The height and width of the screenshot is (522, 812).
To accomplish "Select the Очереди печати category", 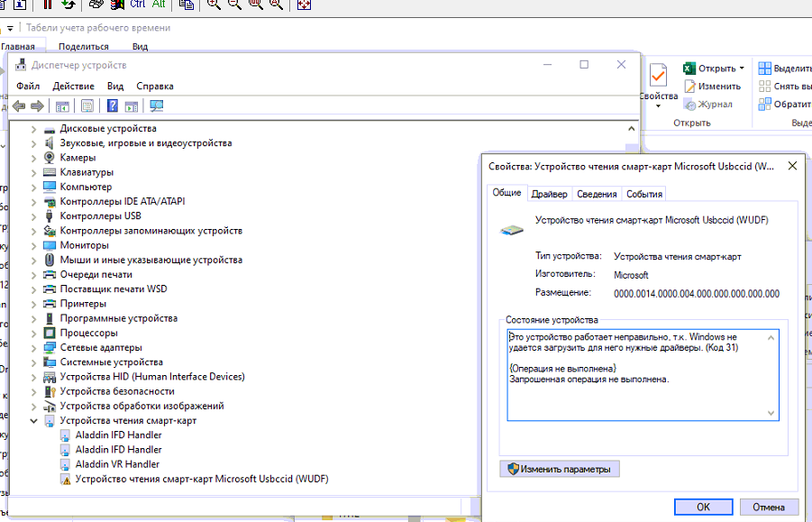I will coord(96,274).
